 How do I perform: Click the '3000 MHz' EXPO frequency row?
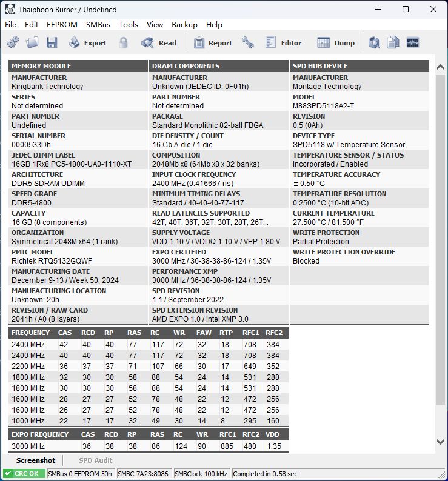[149, 446]
